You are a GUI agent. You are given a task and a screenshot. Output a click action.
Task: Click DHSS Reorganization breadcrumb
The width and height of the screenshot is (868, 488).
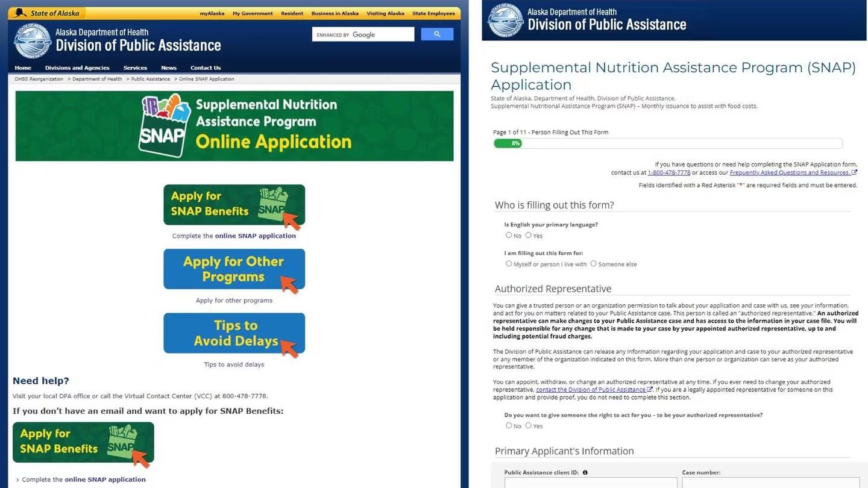39,79
